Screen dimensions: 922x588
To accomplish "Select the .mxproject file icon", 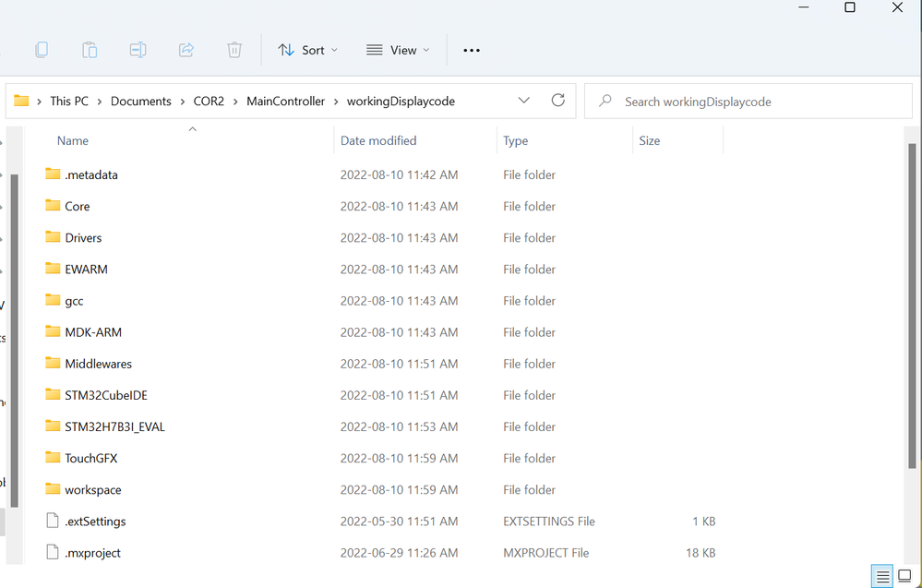I will (x=53, y=552).
